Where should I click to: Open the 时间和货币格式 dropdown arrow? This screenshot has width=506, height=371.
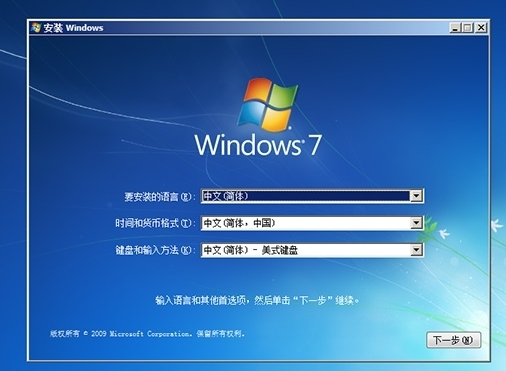(x=416, y=223)
